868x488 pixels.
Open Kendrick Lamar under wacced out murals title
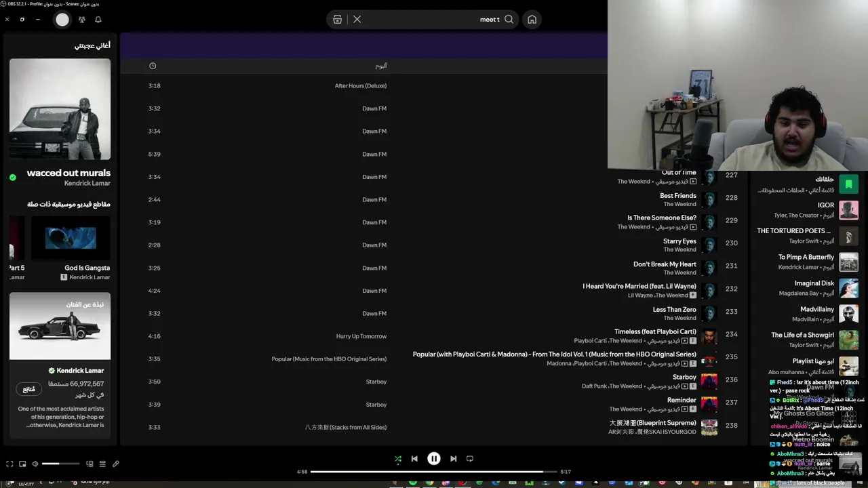(87, 184)
